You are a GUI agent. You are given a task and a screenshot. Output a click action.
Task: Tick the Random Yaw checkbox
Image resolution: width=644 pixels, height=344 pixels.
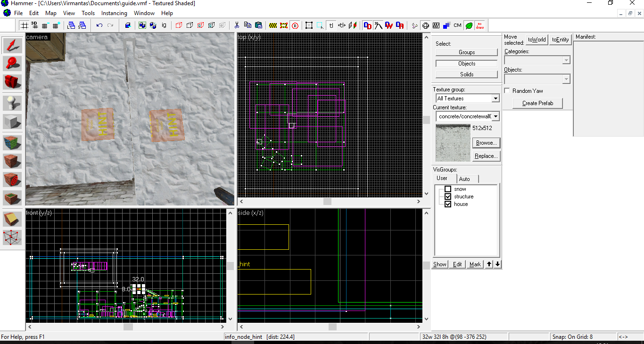point(507,90)
